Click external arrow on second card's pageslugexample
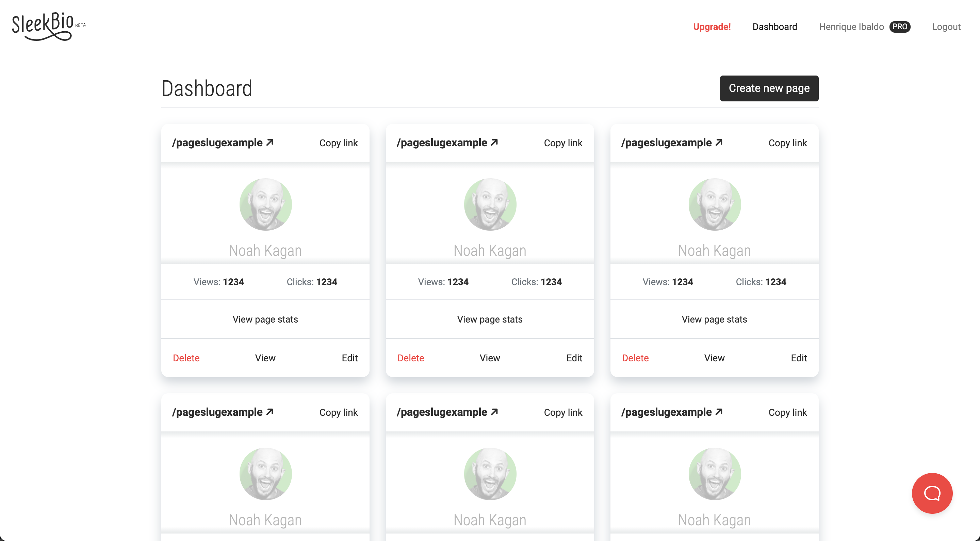 494,142
